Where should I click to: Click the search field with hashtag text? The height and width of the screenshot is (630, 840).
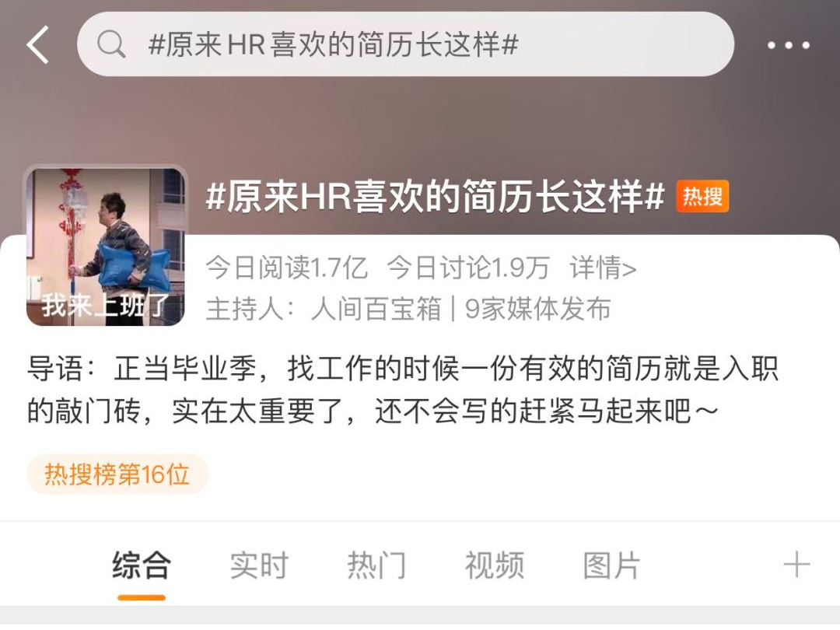point(405,44)
